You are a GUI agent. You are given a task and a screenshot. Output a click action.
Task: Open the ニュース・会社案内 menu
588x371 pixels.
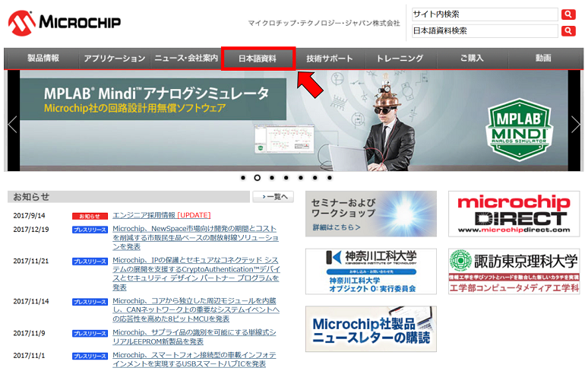click(x=186, y=58)
